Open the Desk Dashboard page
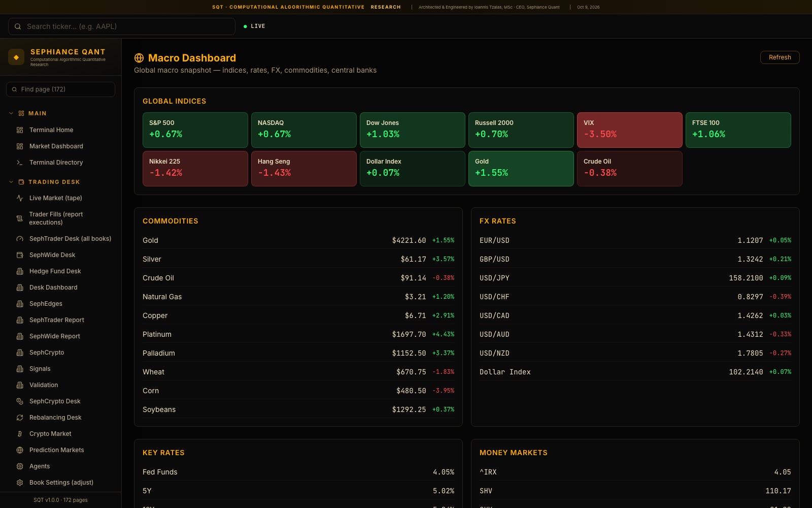This screenshot has width=812, height=508. [x=61, y=288]
